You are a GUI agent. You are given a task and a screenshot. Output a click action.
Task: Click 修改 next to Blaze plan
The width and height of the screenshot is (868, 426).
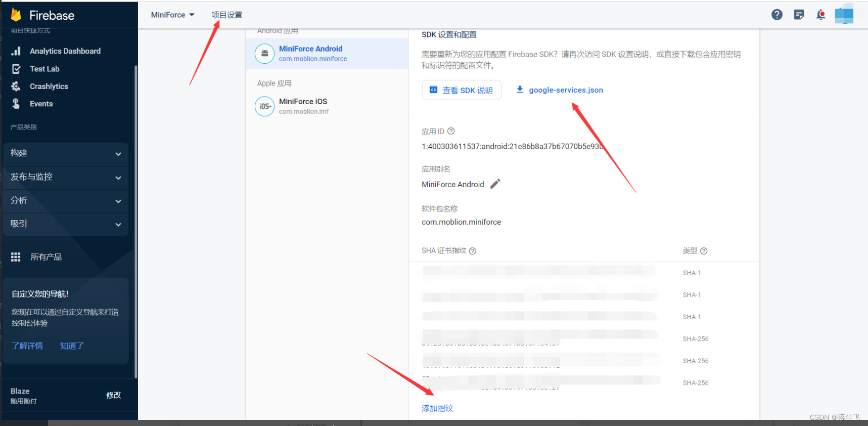114,395
